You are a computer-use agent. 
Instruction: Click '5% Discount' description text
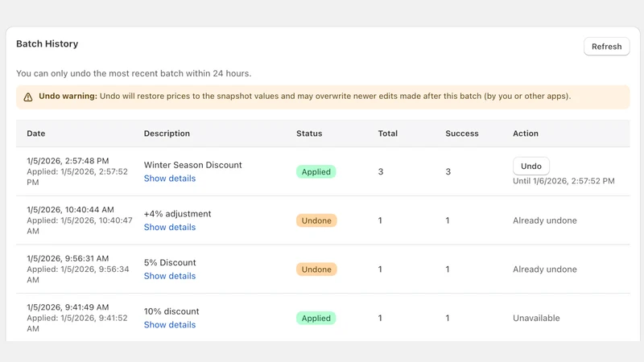[170, 263]
